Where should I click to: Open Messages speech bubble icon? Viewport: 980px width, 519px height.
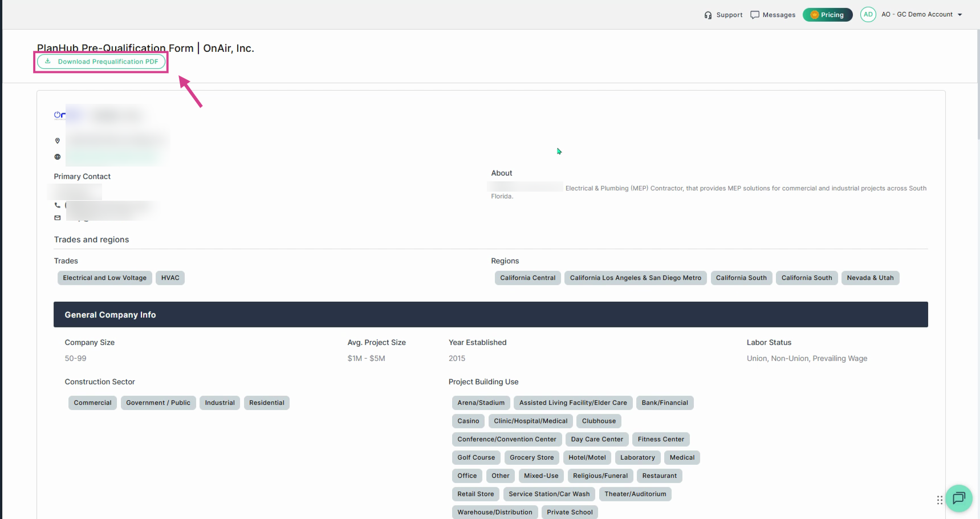755,15
